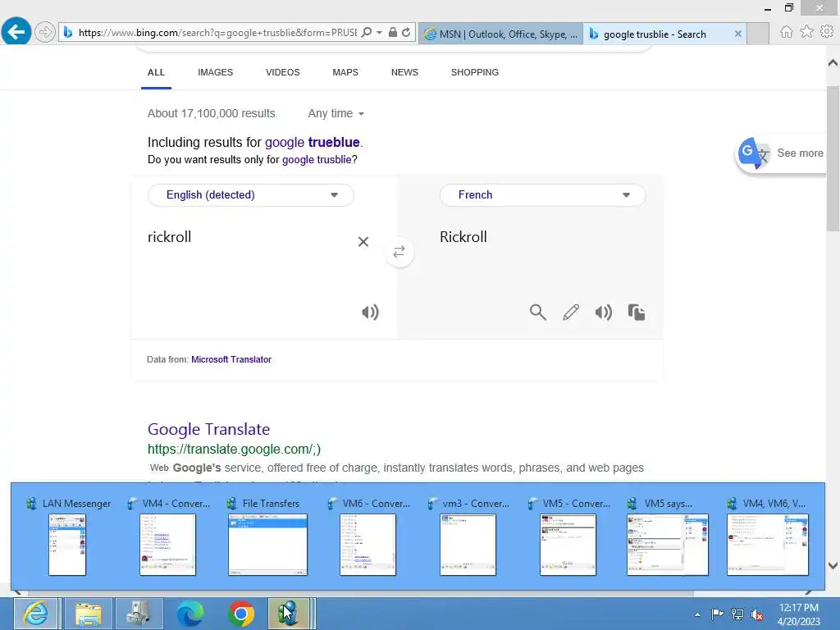
Task: Select the VM4, VM6 group thumbnail
Action: (x=767, y=537)
